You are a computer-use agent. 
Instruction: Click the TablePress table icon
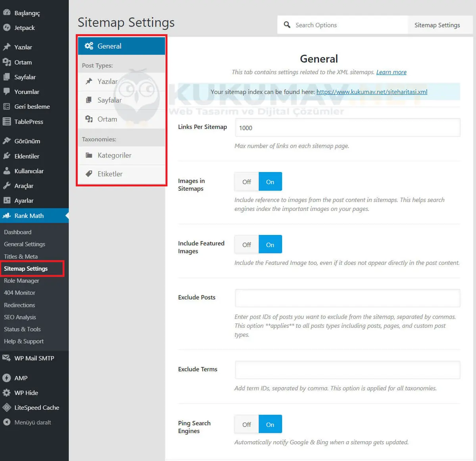[7, 121]
